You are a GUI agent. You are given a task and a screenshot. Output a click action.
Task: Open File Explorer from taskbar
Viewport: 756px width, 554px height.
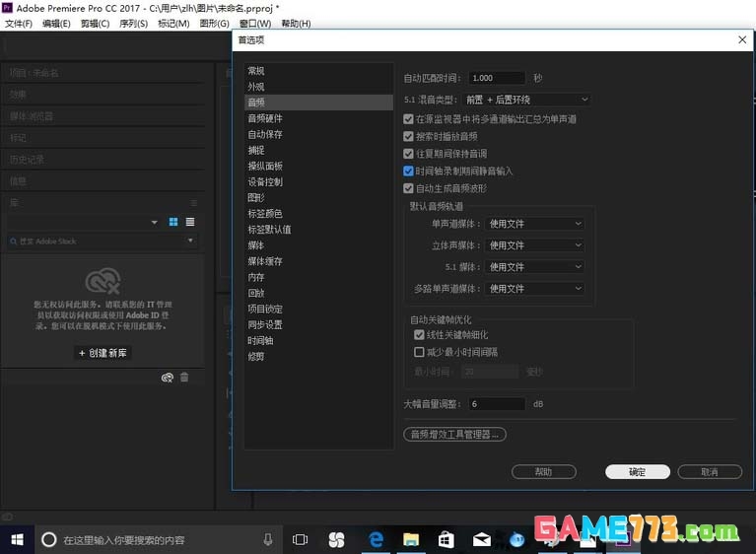click(411, 539)
